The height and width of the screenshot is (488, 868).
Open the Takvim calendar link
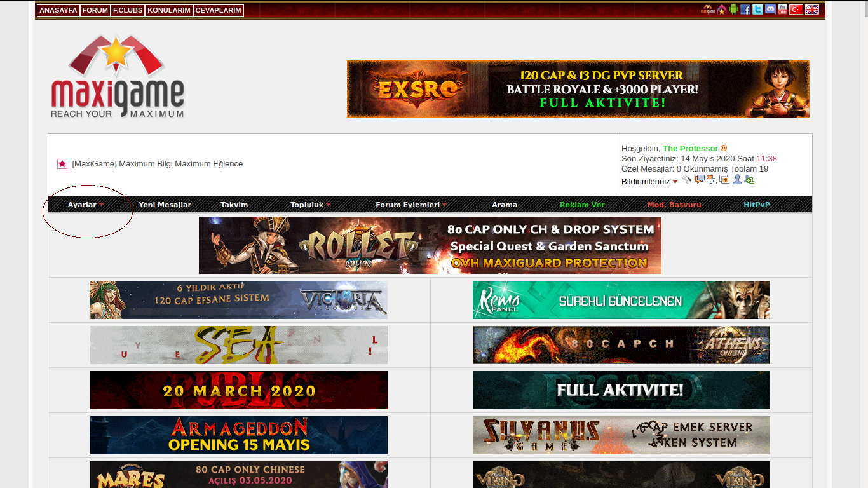[x=234, y=205]
